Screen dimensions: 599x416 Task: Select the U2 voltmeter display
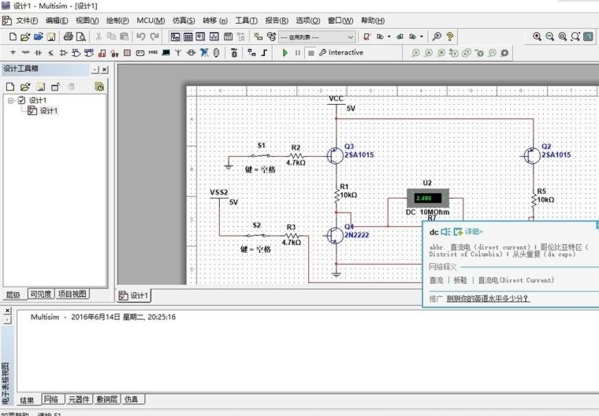(427, 198)
